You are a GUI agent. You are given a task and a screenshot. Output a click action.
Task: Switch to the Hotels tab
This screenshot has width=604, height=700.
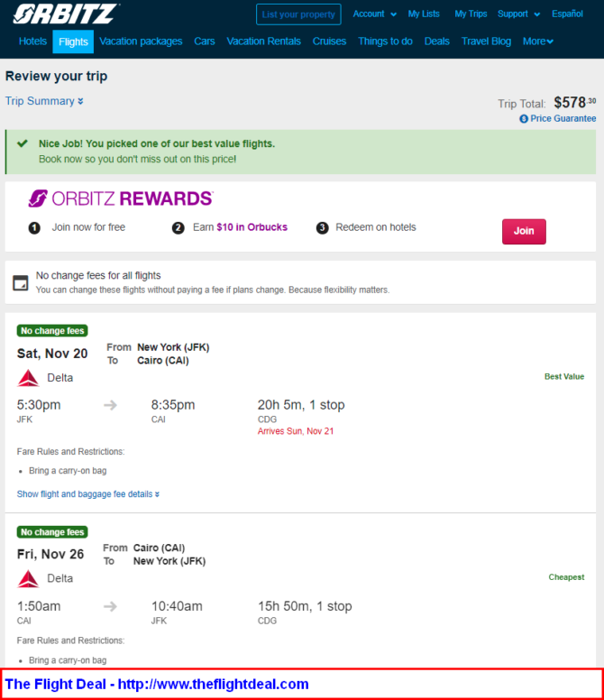(32, 41)
